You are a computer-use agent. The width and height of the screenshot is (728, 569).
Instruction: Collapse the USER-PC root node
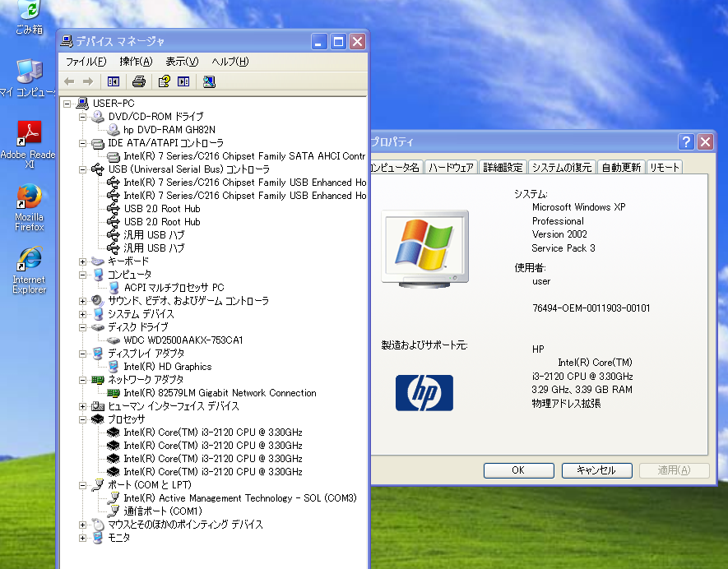point(67,104)
